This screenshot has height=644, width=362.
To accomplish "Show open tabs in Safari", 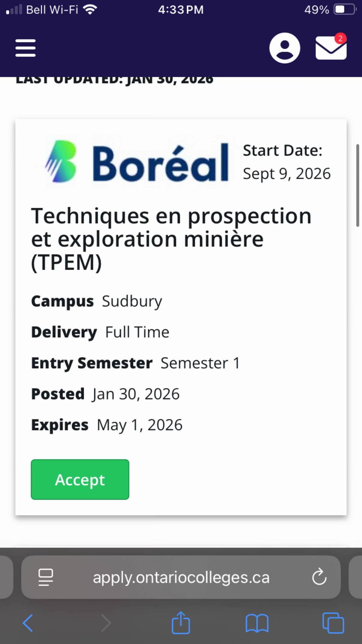I will [x=333, y=623].
